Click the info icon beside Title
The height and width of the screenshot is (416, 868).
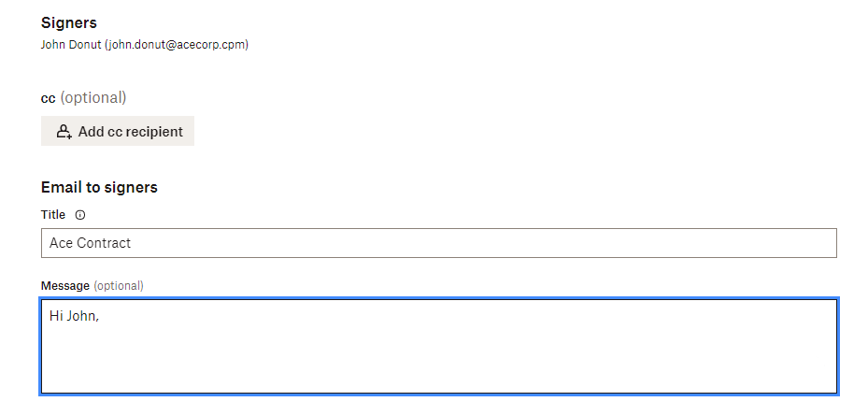(x=79, y=215)
